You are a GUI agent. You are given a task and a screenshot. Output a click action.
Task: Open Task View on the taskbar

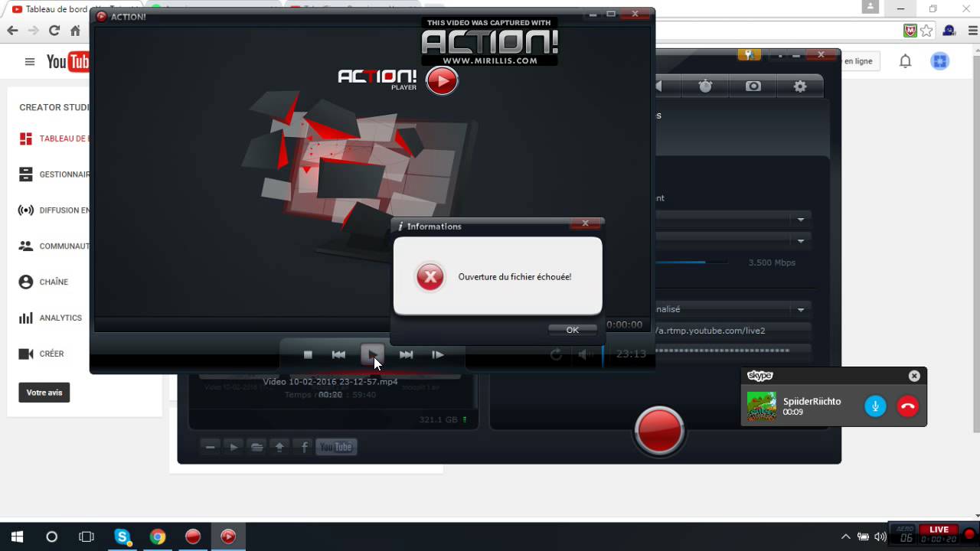click(x=87, y=536)
